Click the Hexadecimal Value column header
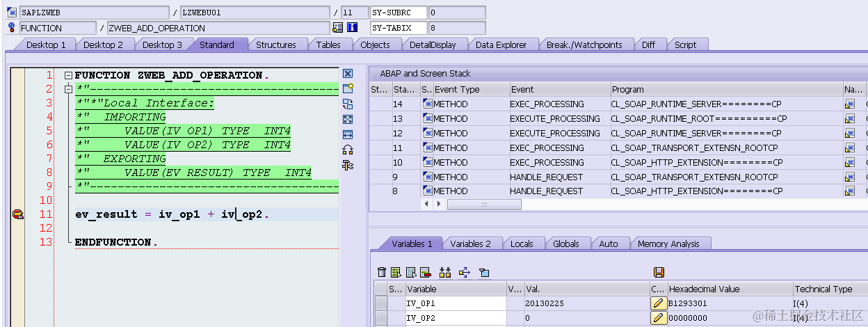Image resolution: width=868 pixels, height=327 pixels. pos(730,289)
